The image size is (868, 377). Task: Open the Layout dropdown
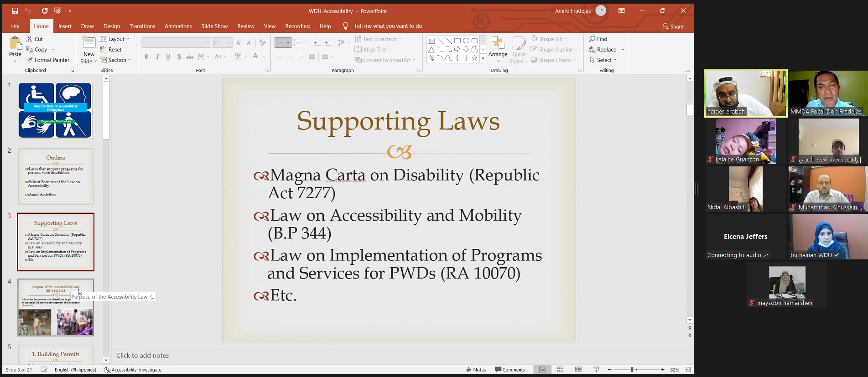coord(114,39)
